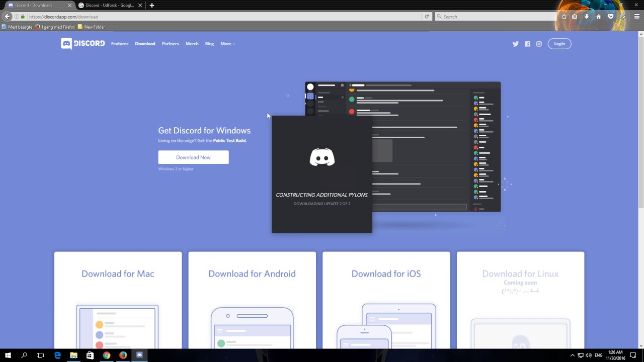Screen dimensions: 644x362
Task: Open the Pocket icon in toolbar
Action: click(611, 17)
